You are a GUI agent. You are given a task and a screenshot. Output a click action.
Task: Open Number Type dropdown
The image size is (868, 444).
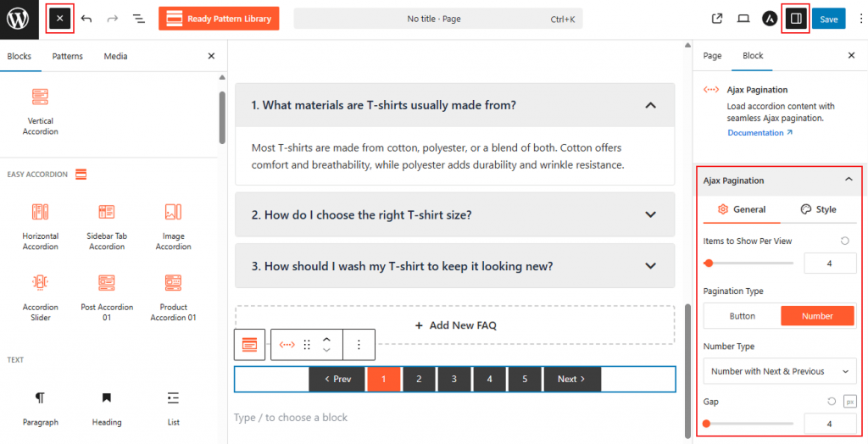[x=779, y=371]
